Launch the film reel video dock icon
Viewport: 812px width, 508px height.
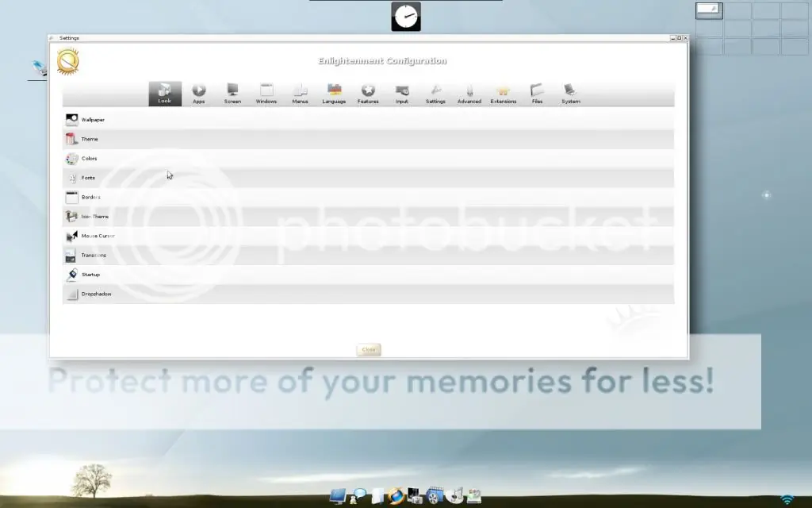tap(435, 496)
